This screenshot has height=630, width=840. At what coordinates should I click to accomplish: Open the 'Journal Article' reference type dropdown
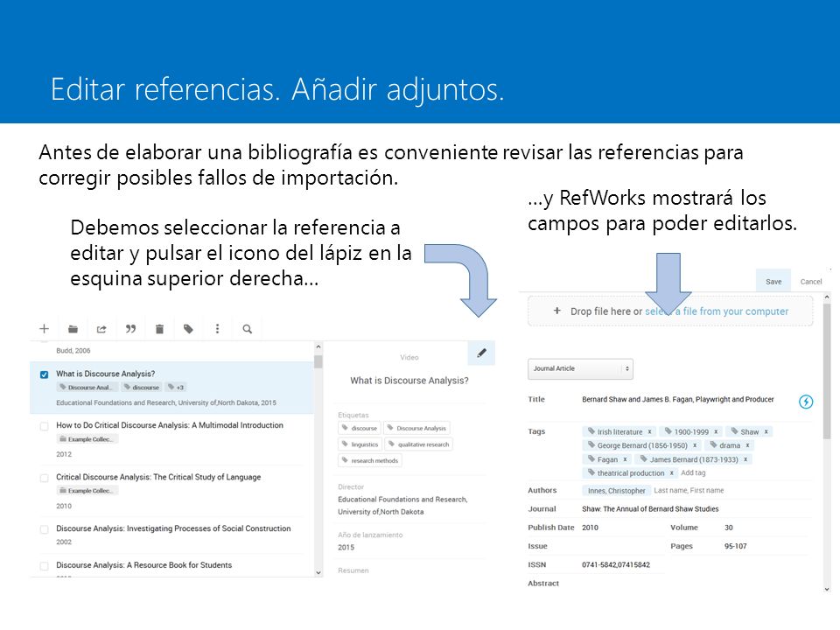coord(580,368)
